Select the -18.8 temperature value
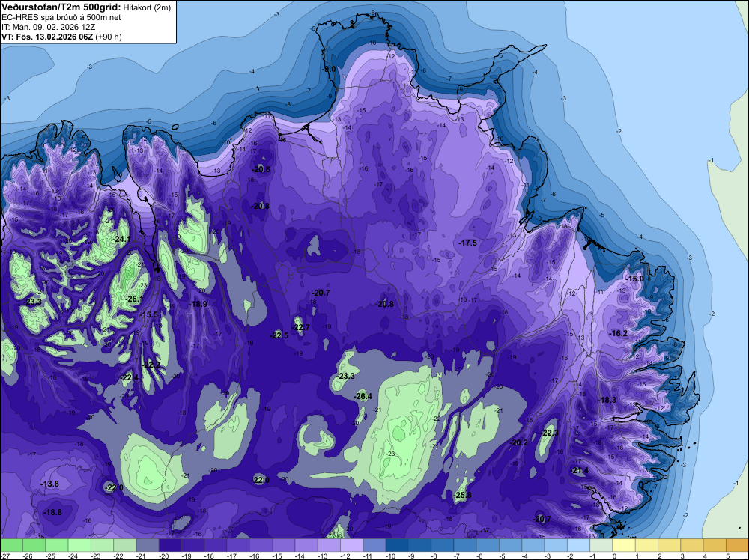This screenshot has height=560, width=749. [x=52, y=512]
